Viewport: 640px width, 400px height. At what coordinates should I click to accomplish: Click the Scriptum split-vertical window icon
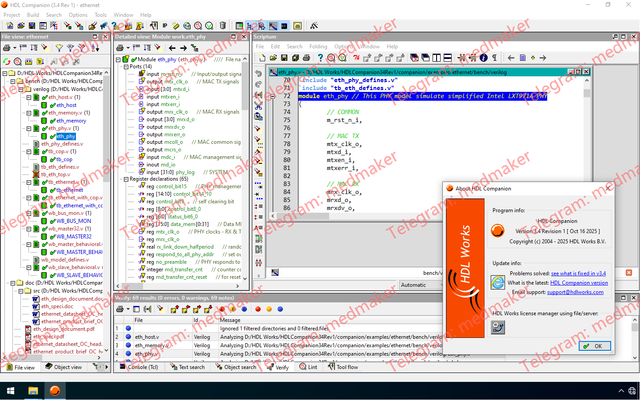click(436, 58)
